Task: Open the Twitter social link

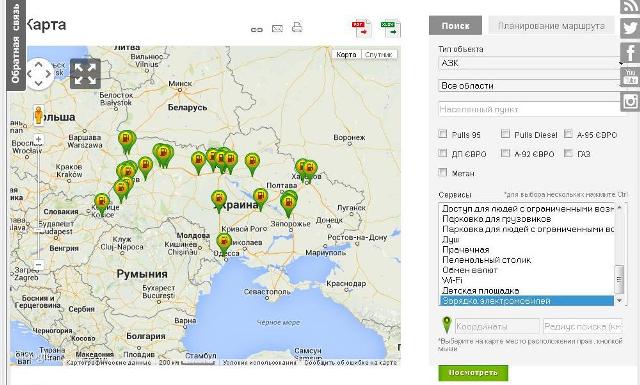Action: click(630, 29)
